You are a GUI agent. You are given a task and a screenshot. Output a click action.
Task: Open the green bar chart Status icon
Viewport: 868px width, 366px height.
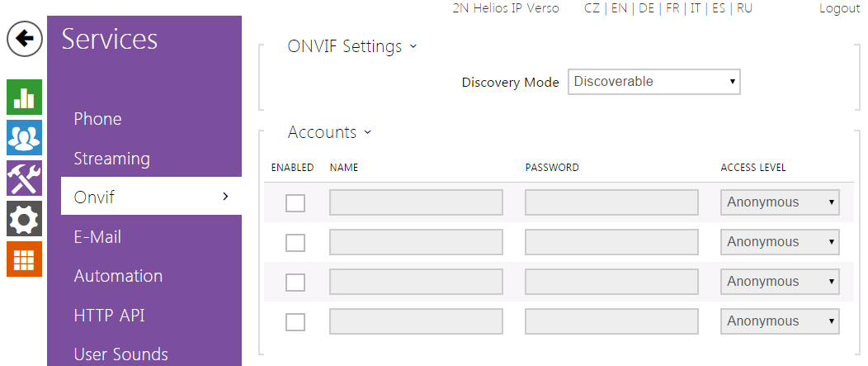coord(24,97)
